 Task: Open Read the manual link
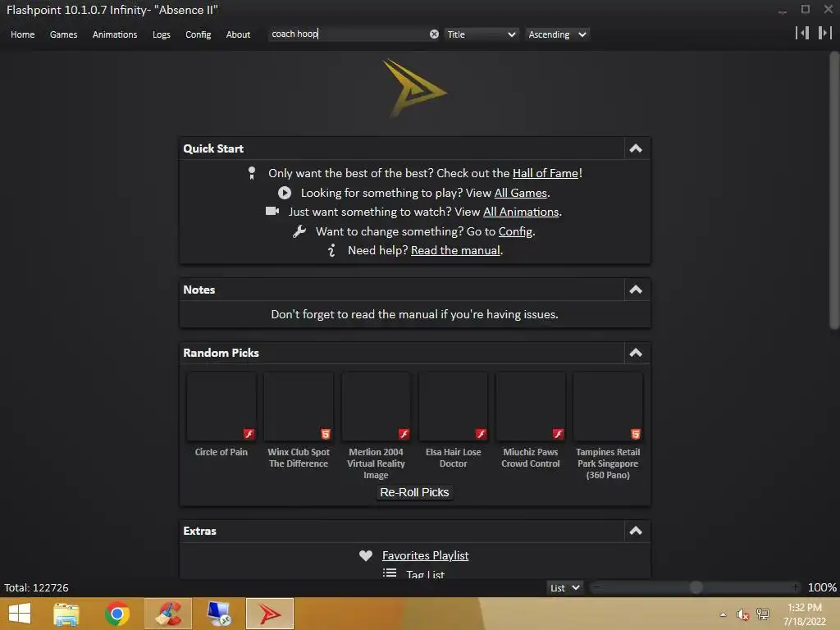tap(455, 250)
